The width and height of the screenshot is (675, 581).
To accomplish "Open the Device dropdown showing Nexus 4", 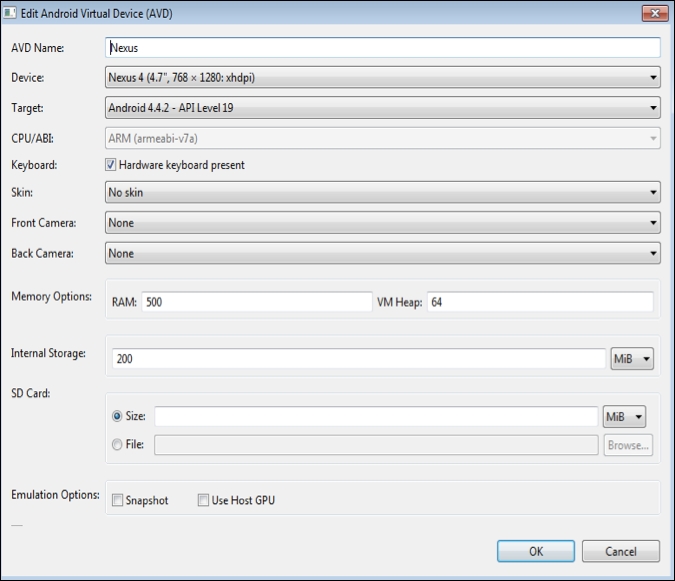I will pos(383,77).
